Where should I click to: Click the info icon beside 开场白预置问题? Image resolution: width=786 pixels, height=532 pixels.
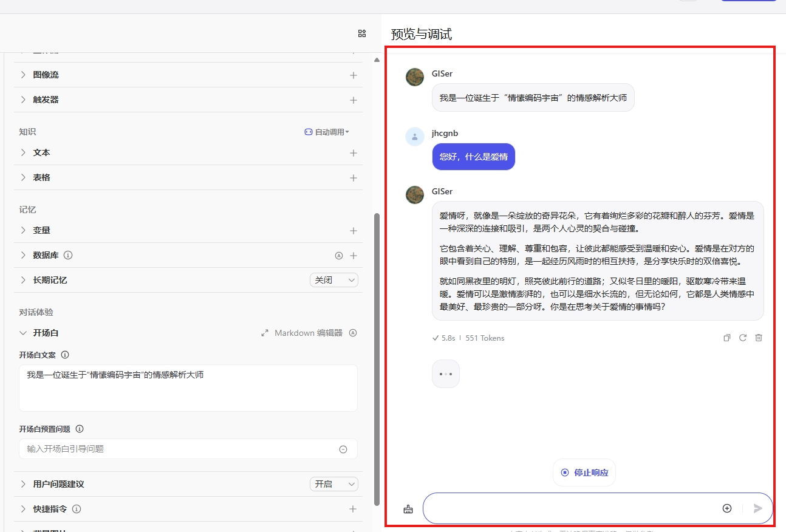click(x=80, y=429)
